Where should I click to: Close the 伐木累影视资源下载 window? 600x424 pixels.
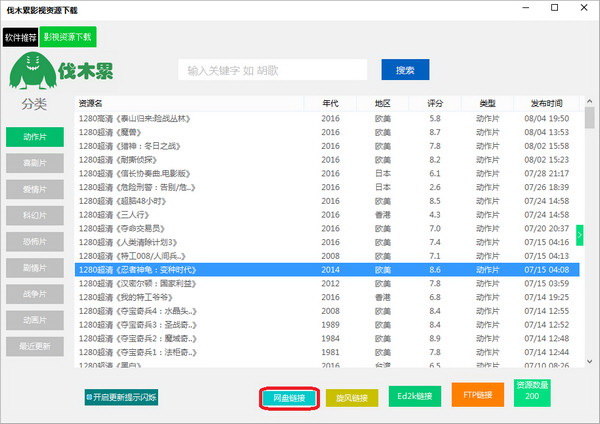click(584, 8)
